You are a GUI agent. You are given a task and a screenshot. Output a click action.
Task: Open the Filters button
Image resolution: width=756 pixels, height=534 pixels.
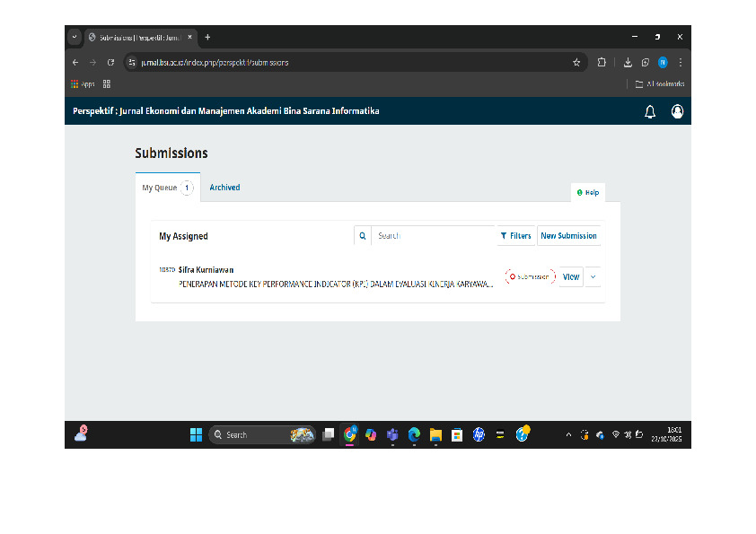(516, 236)
